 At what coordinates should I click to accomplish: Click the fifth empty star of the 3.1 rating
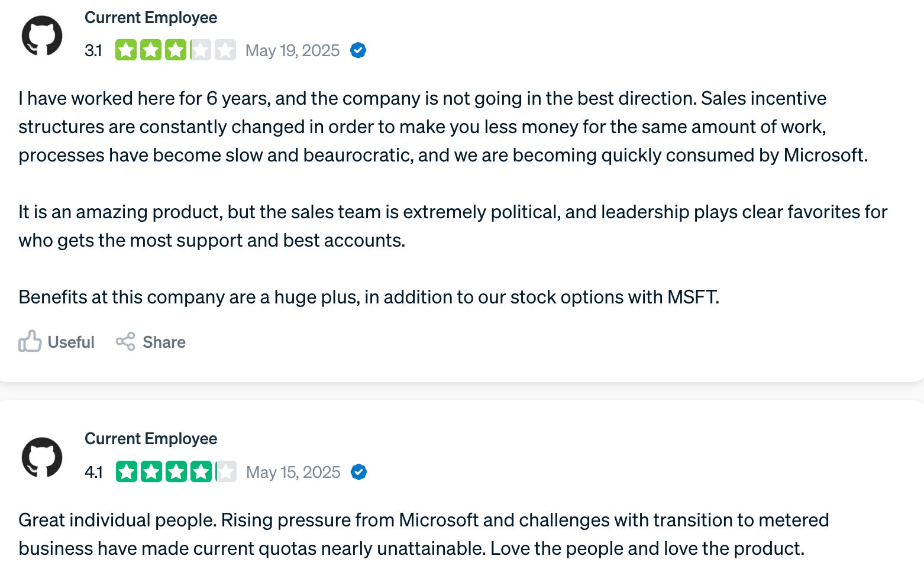225,50
